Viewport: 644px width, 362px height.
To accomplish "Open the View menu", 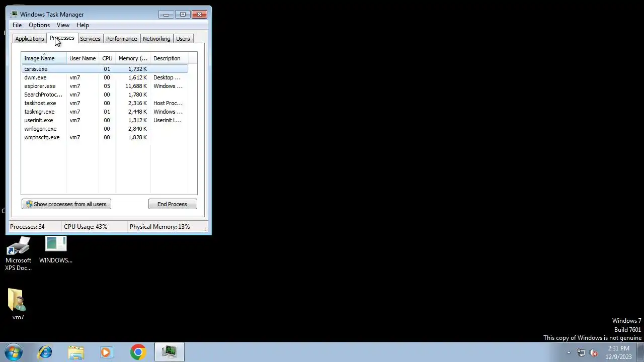I will [x=63, y=25].
